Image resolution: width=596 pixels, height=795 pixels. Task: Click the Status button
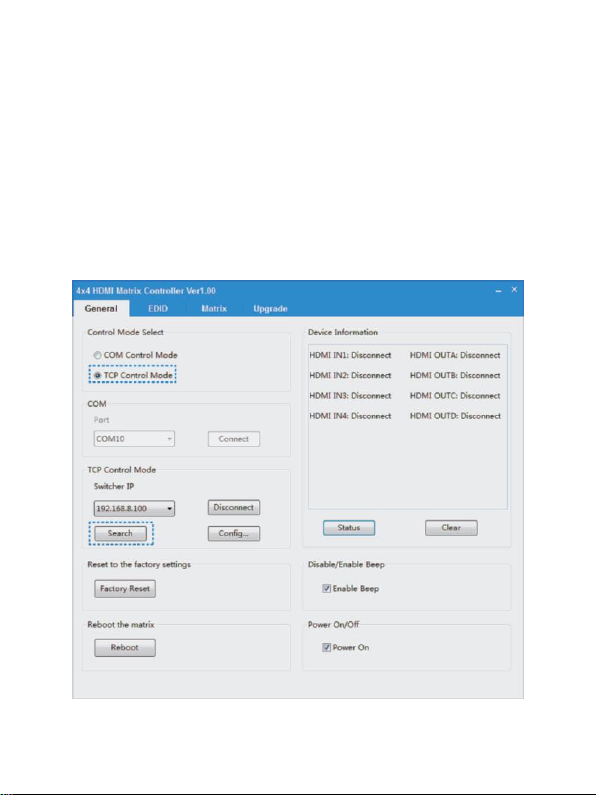349,528
